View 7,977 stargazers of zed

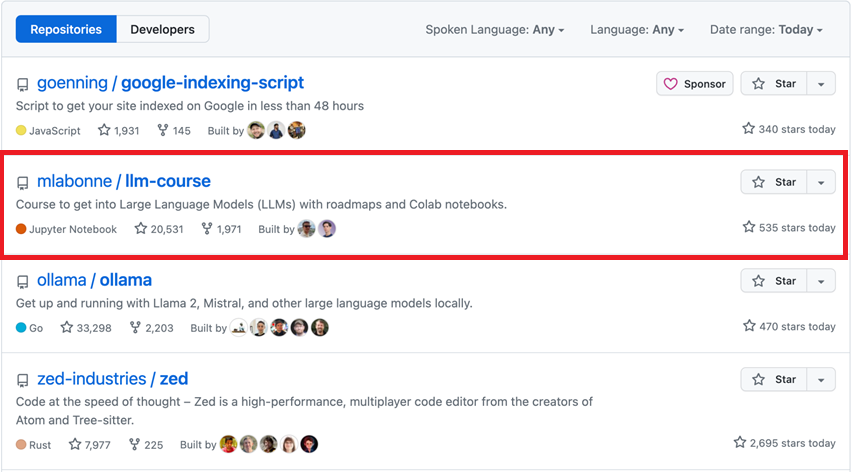point(90,445)
